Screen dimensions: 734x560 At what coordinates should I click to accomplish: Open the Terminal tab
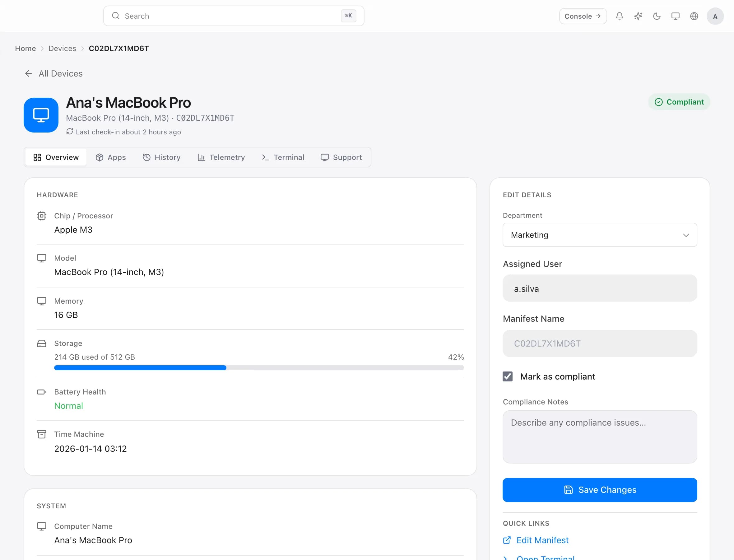[283, 157]
